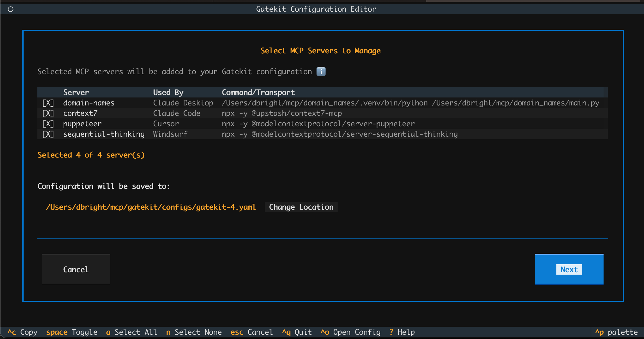The height and width of the screenshot is (339, 644).
Task: Uncheck the domain-names server checkbox
Action: pos(48,103)
